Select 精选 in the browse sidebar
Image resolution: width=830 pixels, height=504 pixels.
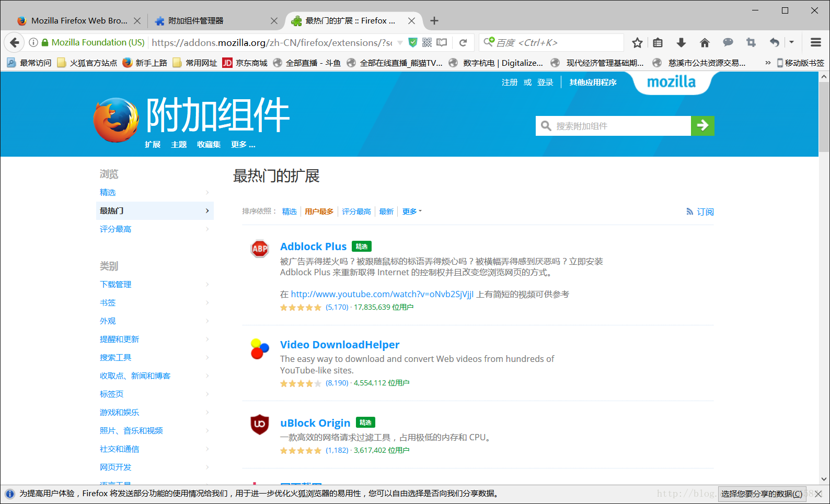(108, 192)
